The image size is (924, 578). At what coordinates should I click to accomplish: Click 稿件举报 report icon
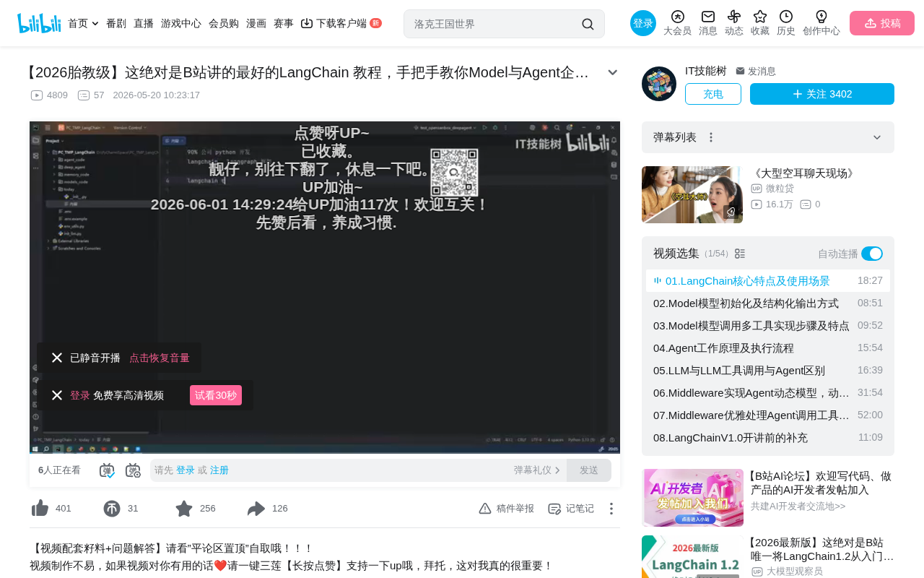[485, 509]
